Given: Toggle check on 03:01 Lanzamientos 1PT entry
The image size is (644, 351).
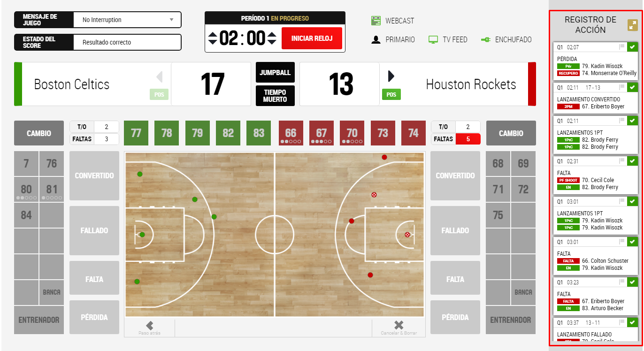Looking at the screenshot, I should [x=632, y=201].
